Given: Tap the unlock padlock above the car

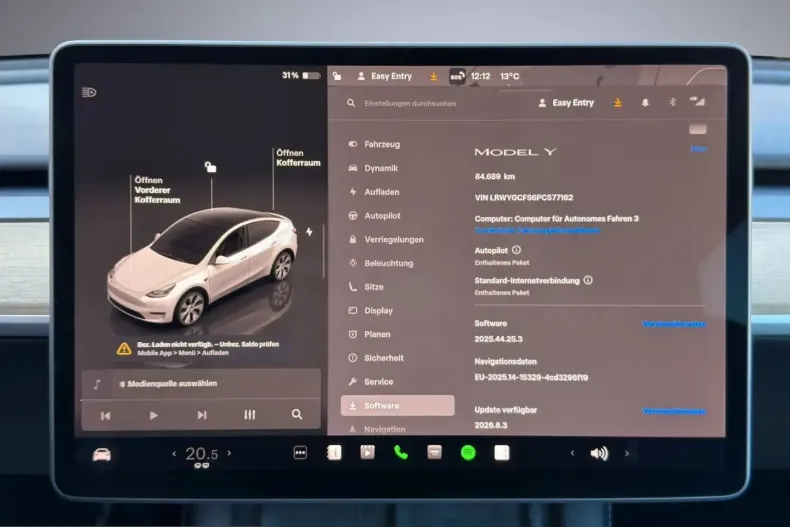Looking at the screenshot, I should [x=211, y=167].
